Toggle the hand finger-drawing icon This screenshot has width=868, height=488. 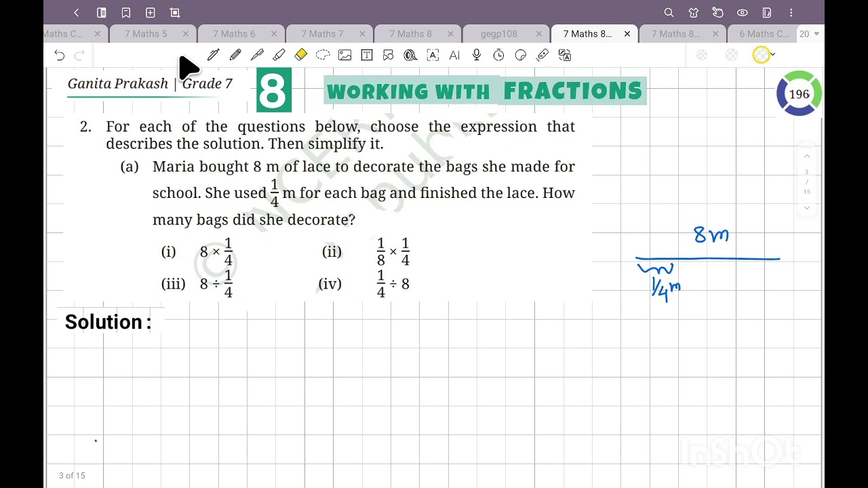pyautogui.click(x=717, y=12)
